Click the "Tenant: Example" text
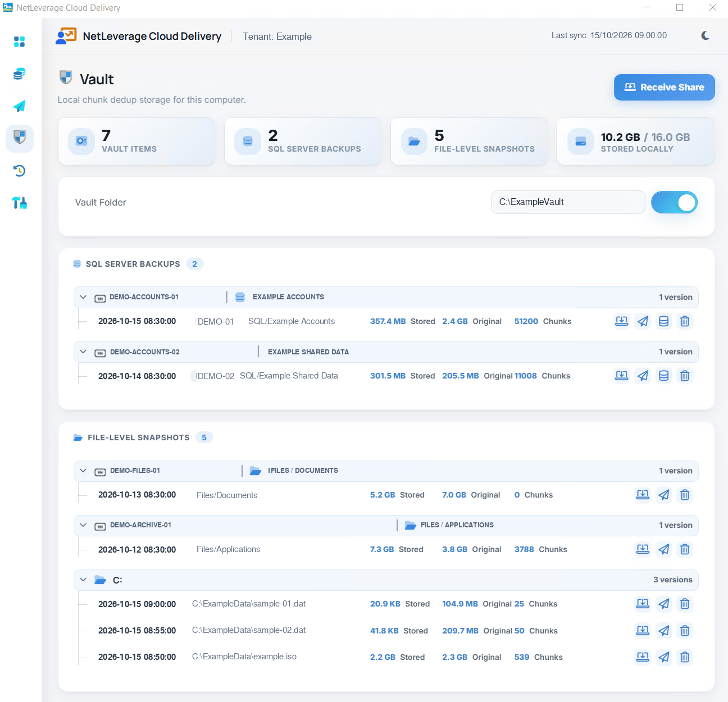 [277, 37]
